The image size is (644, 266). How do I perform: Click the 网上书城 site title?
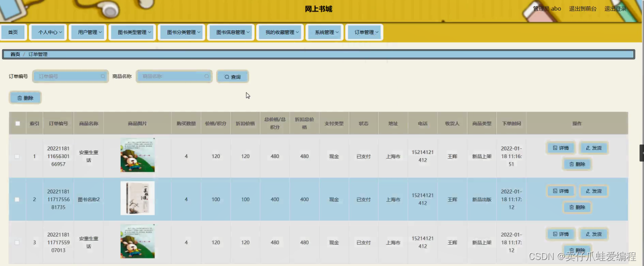pos(319,9)
